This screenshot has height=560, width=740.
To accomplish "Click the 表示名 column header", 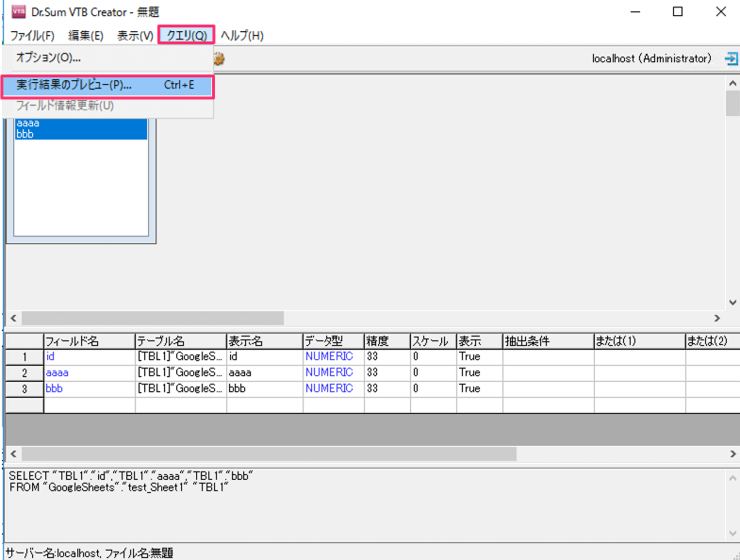I will 265,341.
